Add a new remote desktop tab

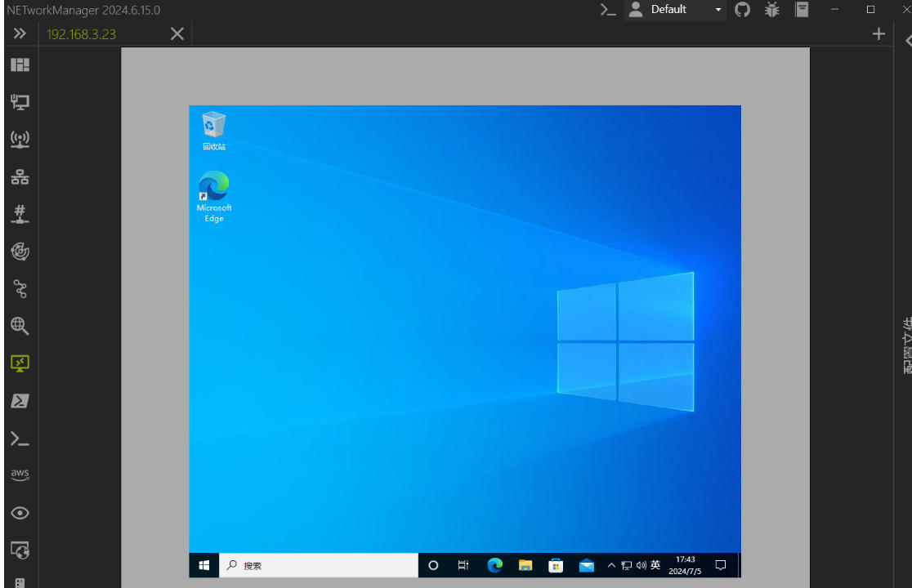click(x=878, y=33)
